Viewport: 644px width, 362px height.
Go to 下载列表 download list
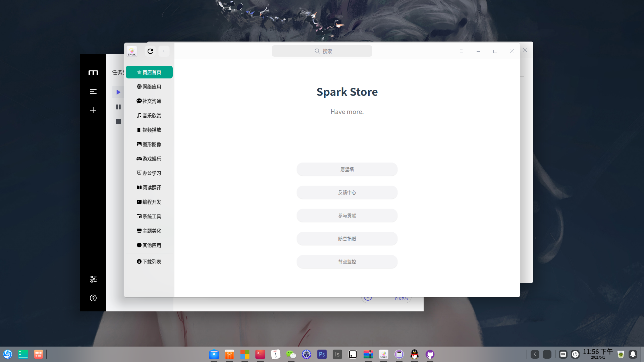tap(149, 262)
